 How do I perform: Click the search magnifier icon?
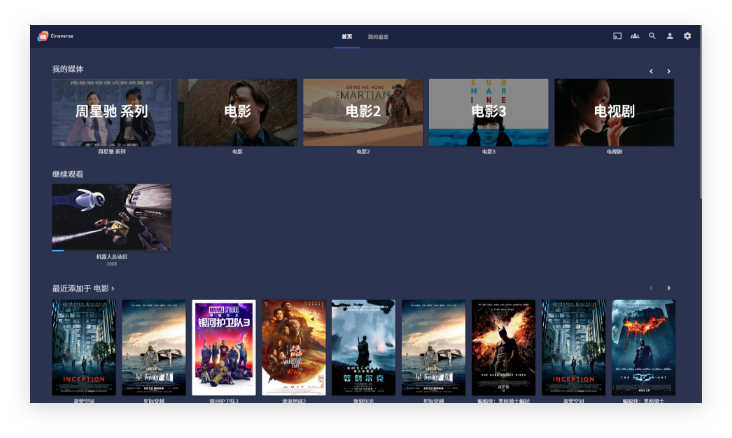[652, 36]
